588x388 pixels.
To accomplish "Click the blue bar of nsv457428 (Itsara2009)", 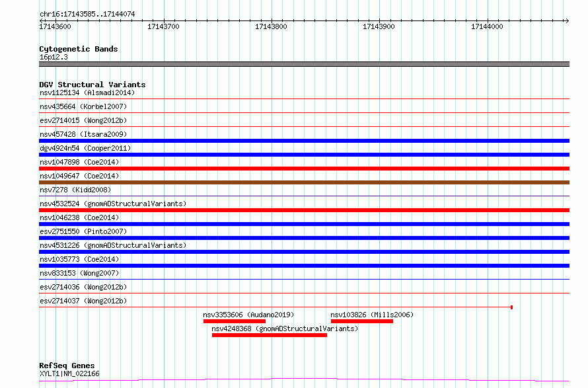I will (304, 141).
